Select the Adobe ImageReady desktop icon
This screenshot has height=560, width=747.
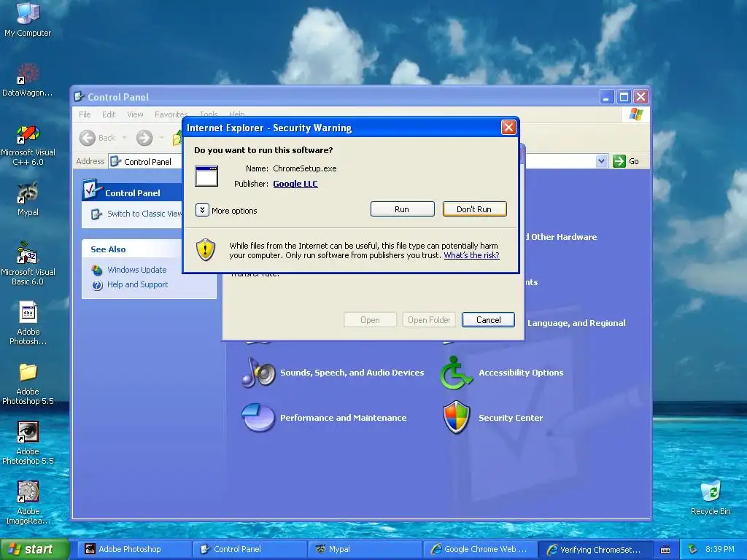point(28,492)
